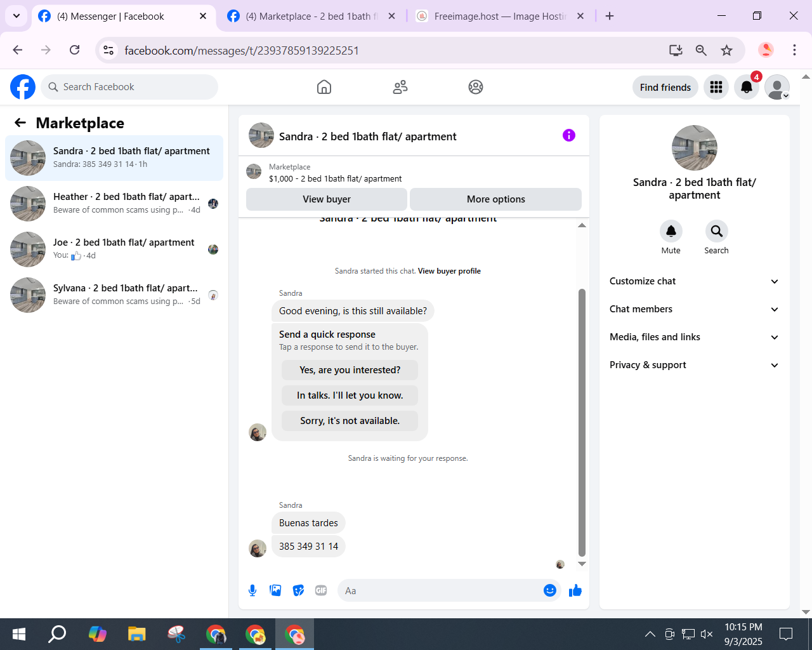Send quick response 'In talks. I'll let you know.'

coord(350,395)
